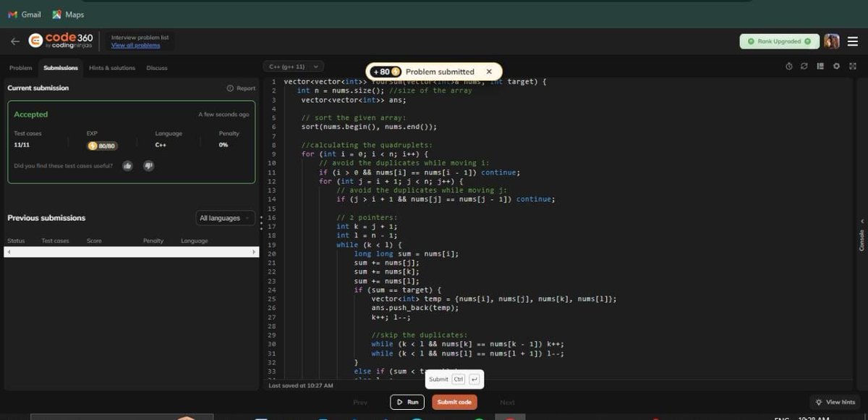868x420 pixels.
Task: Open the Code360 Coding Ninjas logo
Action: (61, 41)
